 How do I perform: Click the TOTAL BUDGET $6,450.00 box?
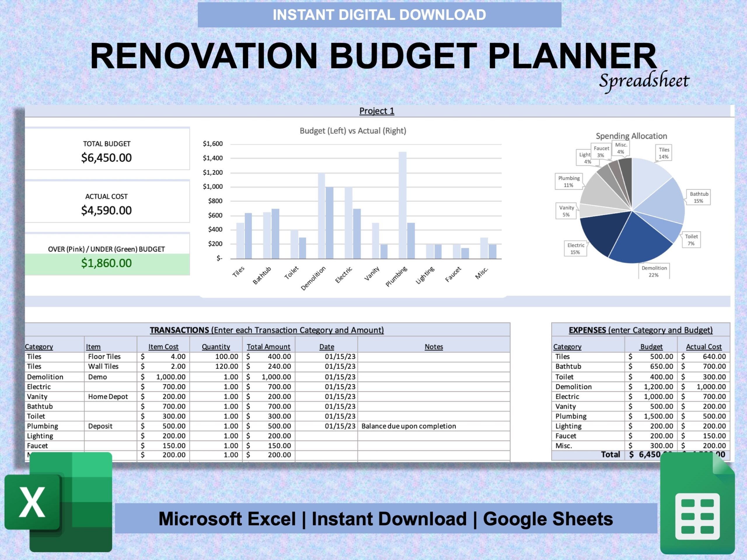point(107,151)
